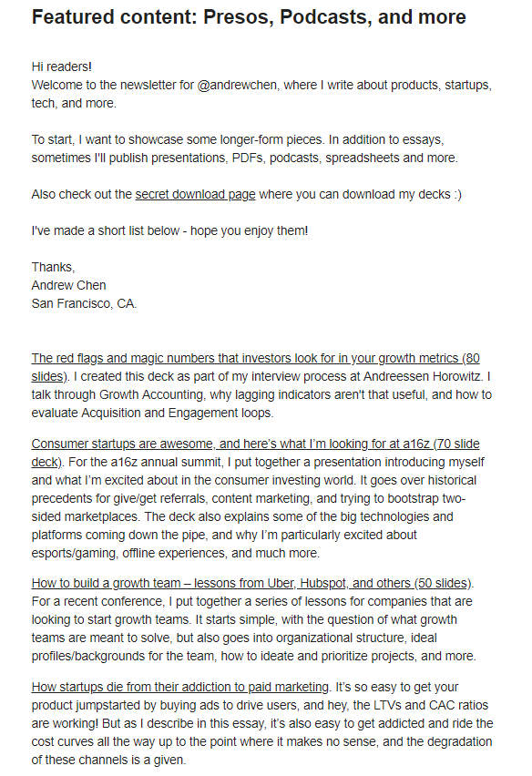The image size is (532, 776).
Task: Click the "Featured content" heading
Action: click(249, 17)
